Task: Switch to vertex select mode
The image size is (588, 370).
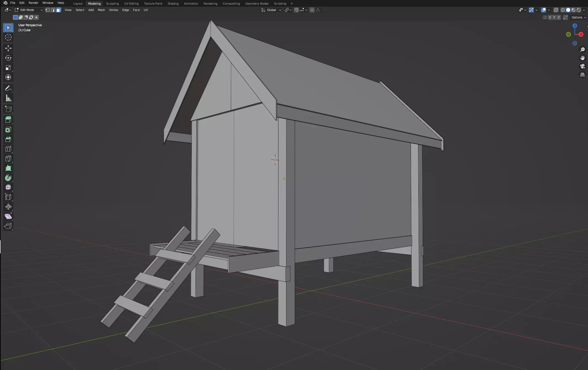Action: coord(48,10)
